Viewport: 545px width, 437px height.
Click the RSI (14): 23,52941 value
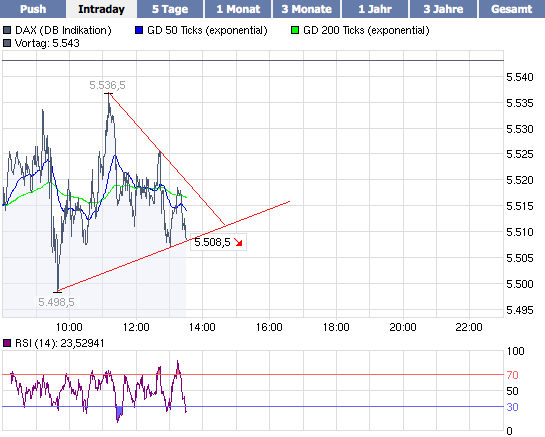click(x=59, y=343)
